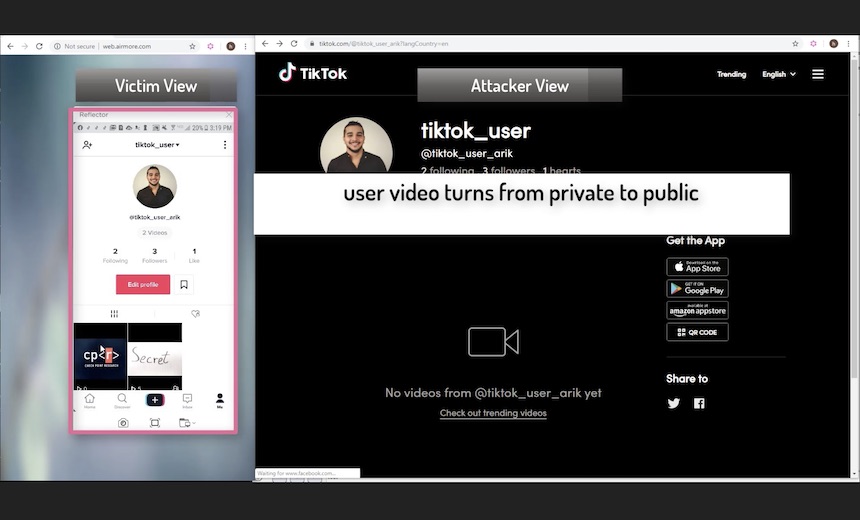Screen dimensions: 860x520
Task: Tap the Followers count in phone profile
Action: [155, 256]
